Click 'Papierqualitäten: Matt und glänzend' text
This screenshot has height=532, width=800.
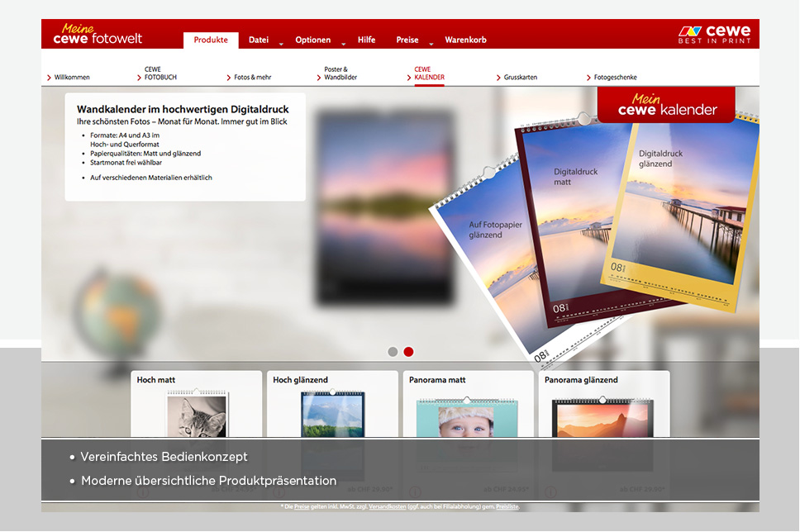pos(145,154)
